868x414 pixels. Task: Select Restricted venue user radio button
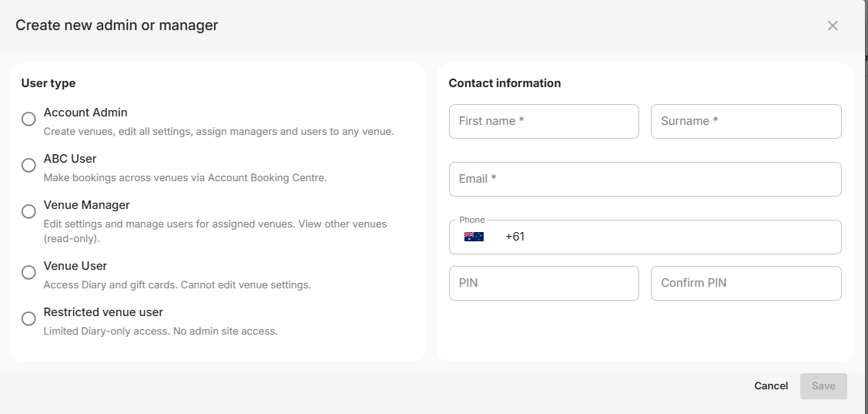(28, 318)
